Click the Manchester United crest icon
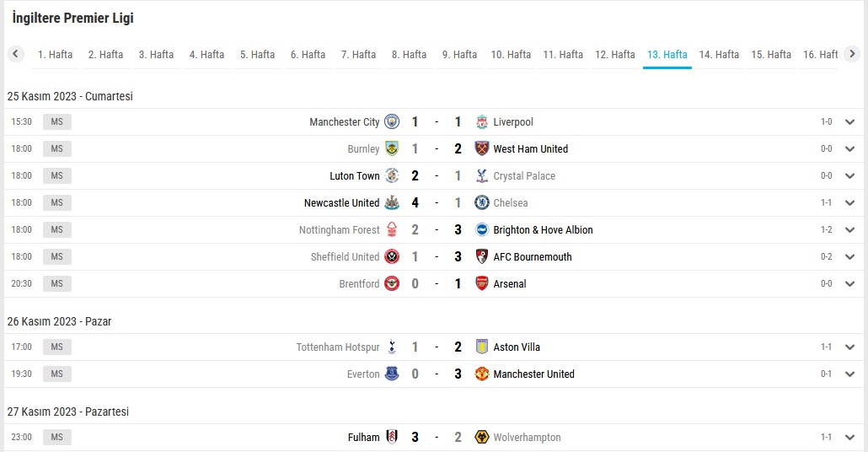The height and width of the screenshot is (452, 868). [x=482, y=374]
